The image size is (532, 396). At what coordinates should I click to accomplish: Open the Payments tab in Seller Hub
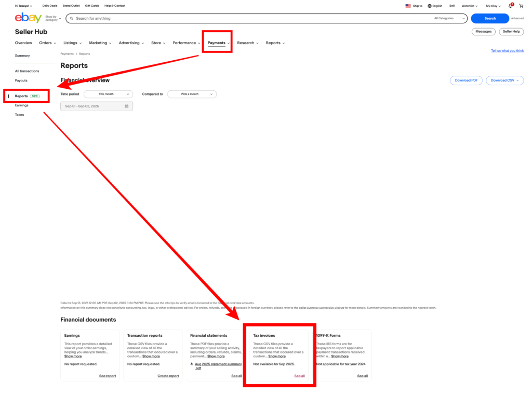(x=217, y=43)
